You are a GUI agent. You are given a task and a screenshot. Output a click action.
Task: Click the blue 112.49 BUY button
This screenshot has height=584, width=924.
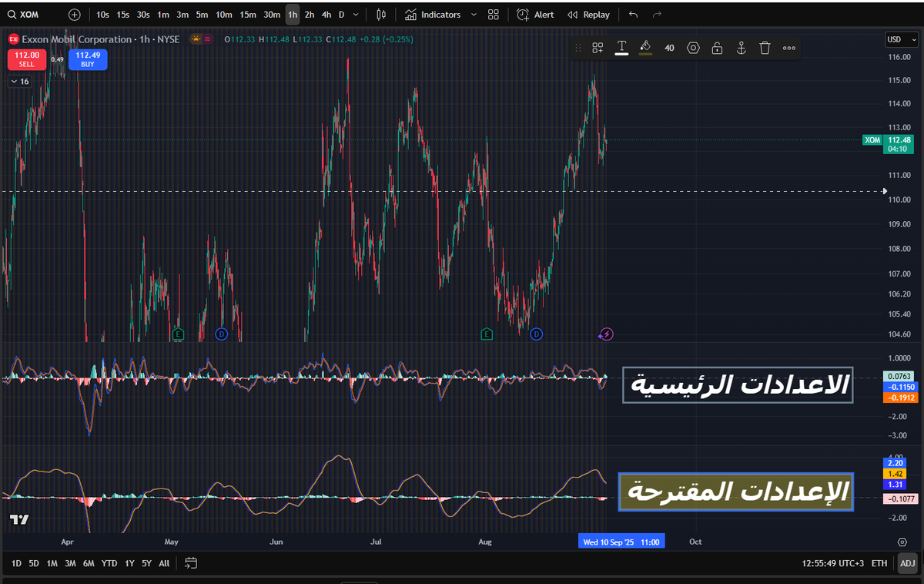tap(88, 59)
